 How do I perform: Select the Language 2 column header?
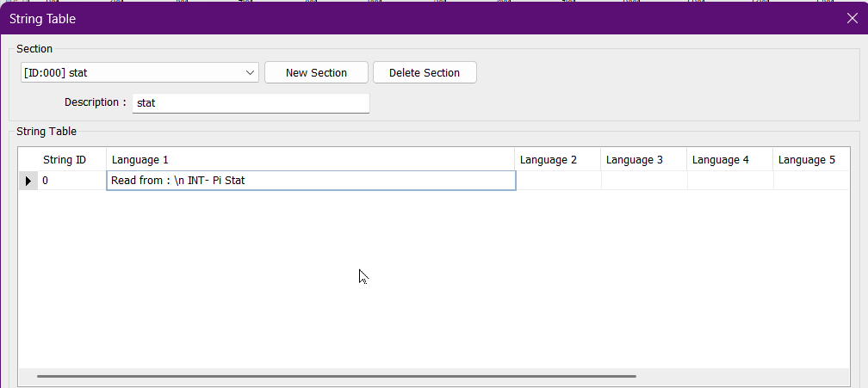(x=557, y=160)
